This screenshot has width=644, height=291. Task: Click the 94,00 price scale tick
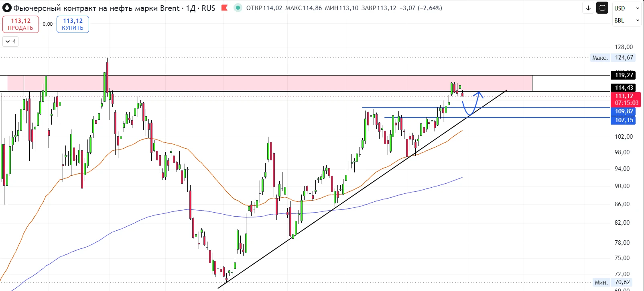[622, 169]
